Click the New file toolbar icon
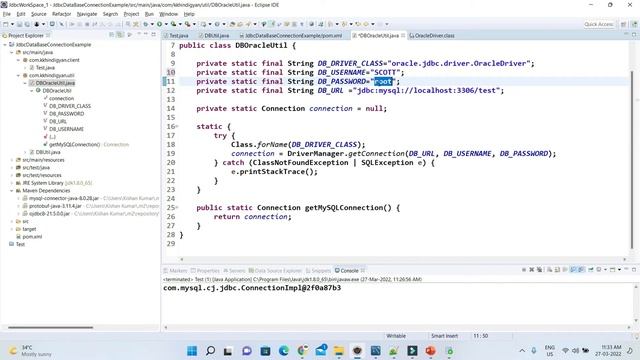The height and width of the screenshot is (360, 640). click(5, 24)
